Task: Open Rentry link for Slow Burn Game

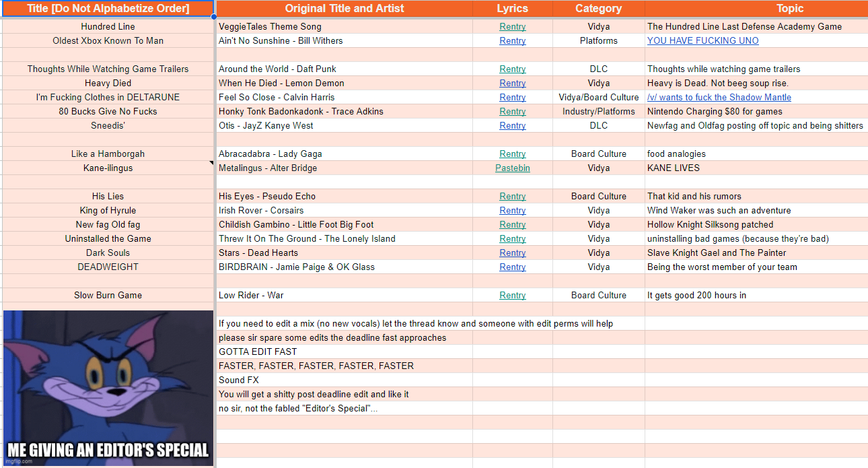Action: [512, 296]
